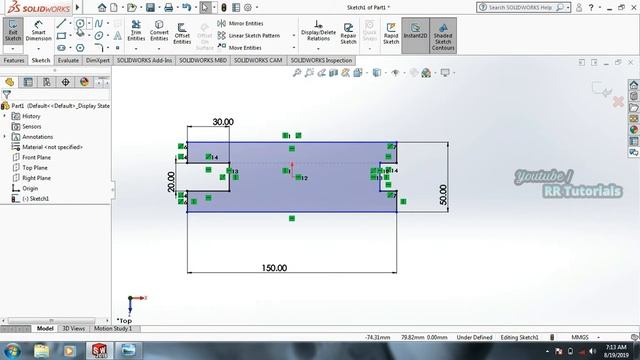The height and width of the screenshot is (360, 640).
Task: Open the Move Entities dropdown arrow
Action: [293, 48]
